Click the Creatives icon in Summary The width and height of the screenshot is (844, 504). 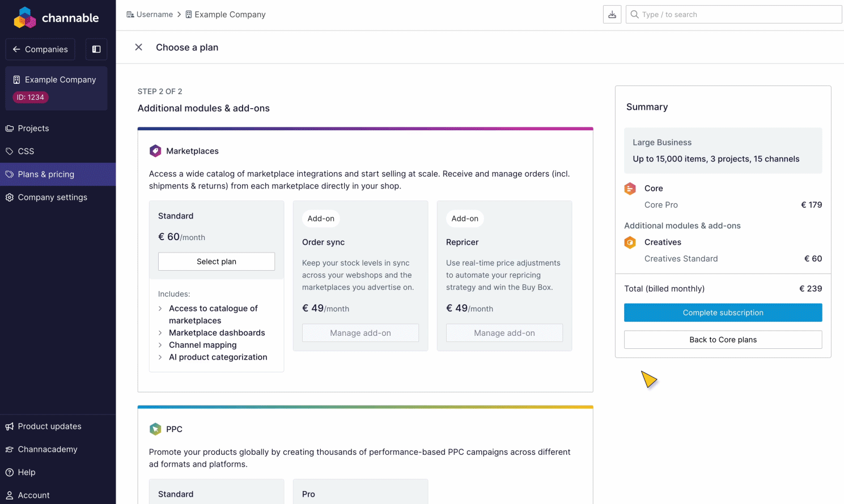tap(630, 242)
